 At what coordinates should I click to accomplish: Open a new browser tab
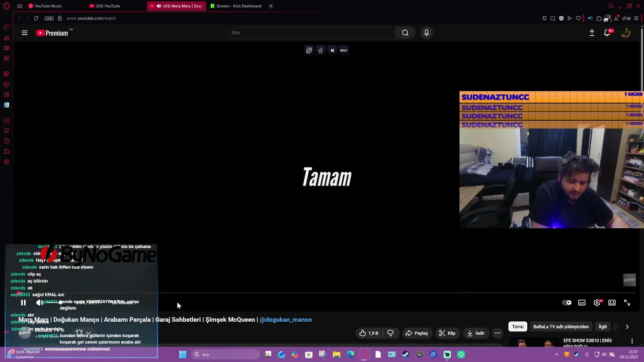[x=271, y=6]
